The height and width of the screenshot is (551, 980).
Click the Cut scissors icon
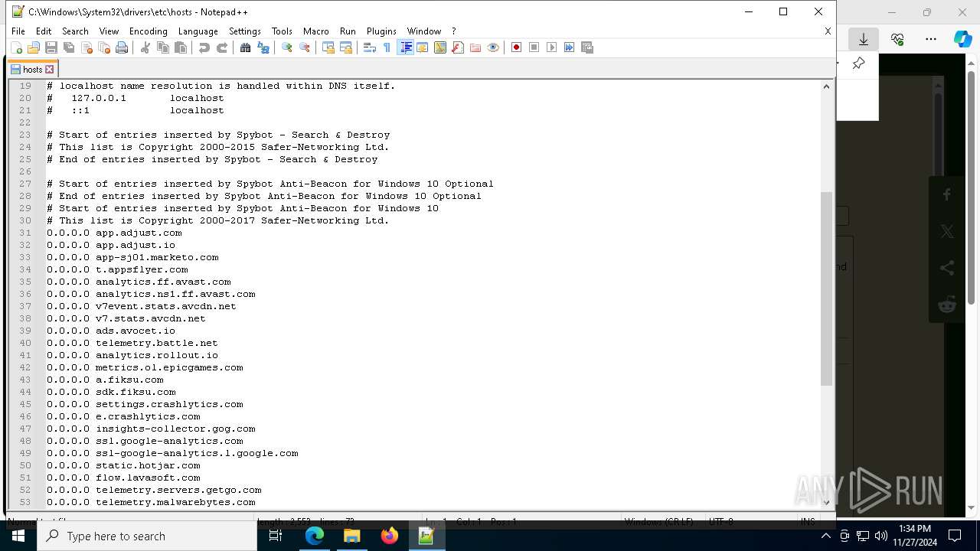coord(145,47)
